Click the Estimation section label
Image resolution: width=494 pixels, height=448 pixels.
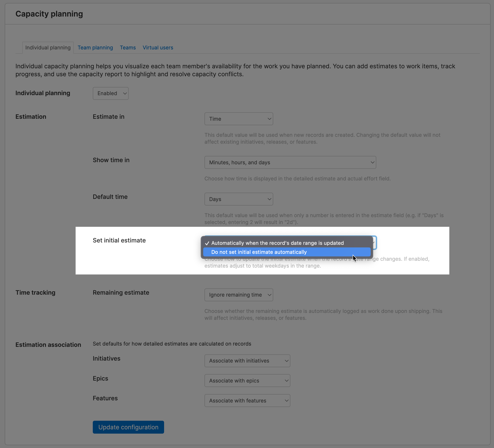click(x=31, y=117)
